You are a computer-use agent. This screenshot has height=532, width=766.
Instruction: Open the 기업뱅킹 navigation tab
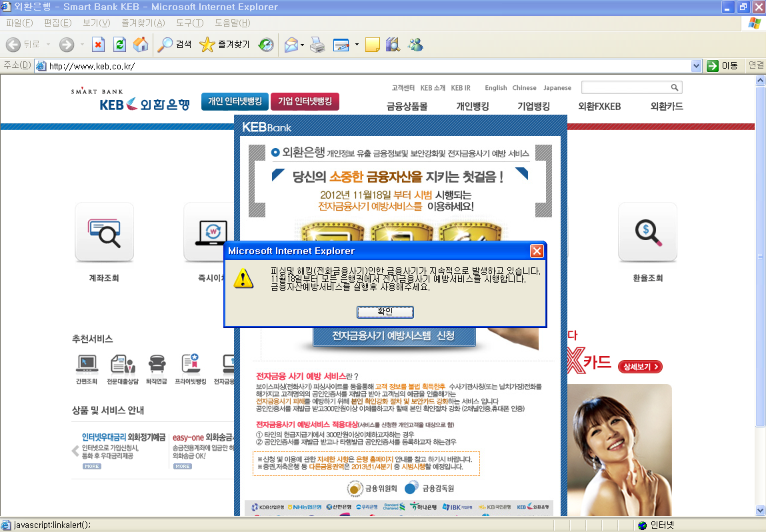click(533, 106)
